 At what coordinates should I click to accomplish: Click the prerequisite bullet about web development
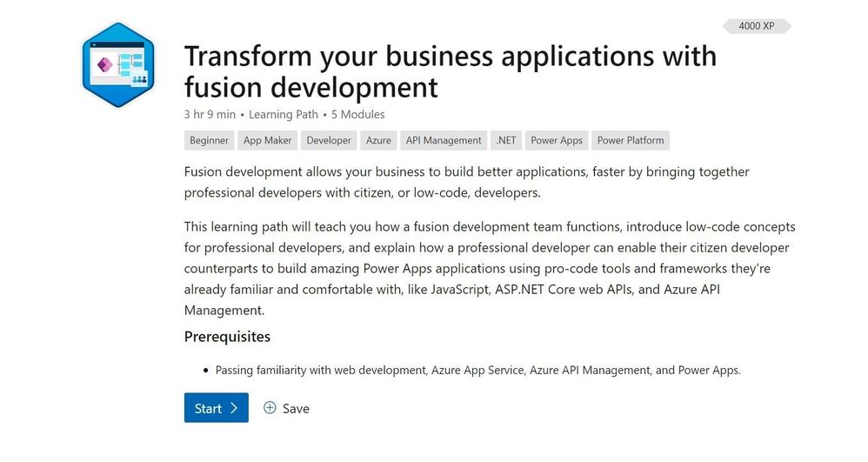click(477, 370)
